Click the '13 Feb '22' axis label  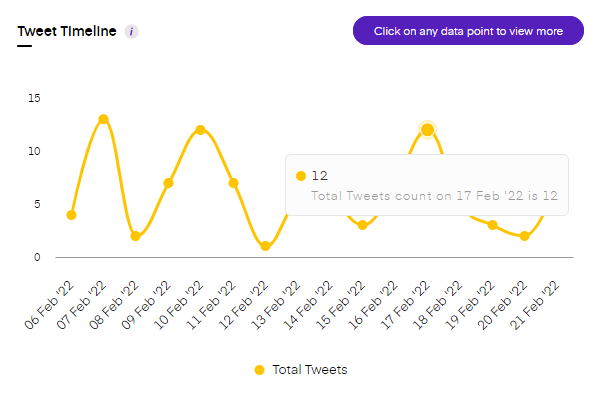278,303
